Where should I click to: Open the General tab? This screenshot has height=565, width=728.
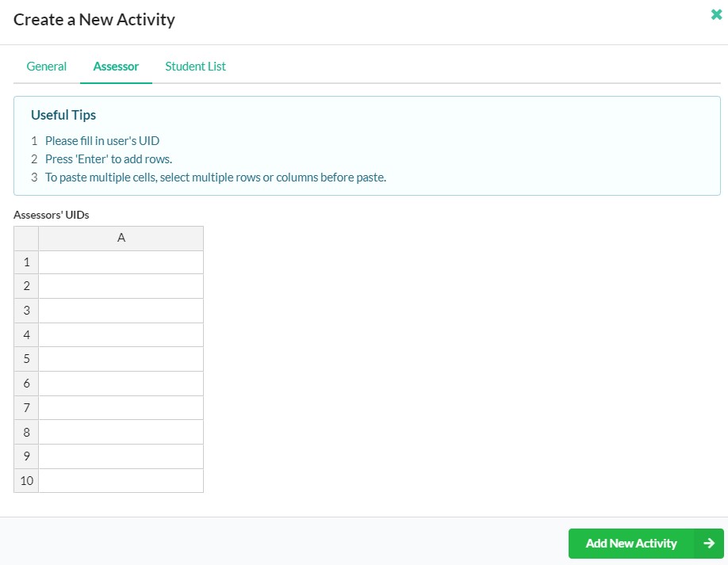47,67
